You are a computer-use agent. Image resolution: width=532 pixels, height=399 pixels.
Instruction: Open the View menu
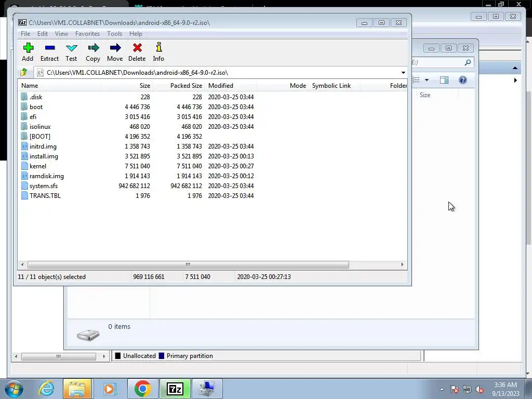61,34
